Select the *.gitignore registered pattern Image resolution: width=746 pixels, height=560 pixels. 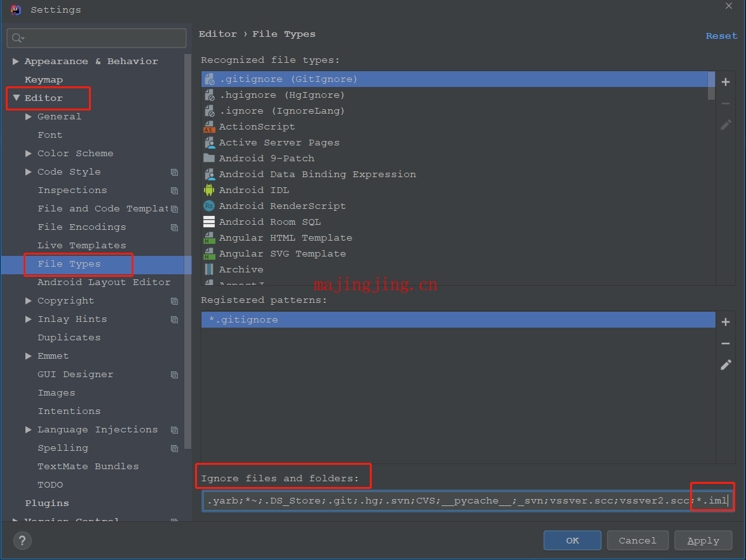(x=458, y=320)
